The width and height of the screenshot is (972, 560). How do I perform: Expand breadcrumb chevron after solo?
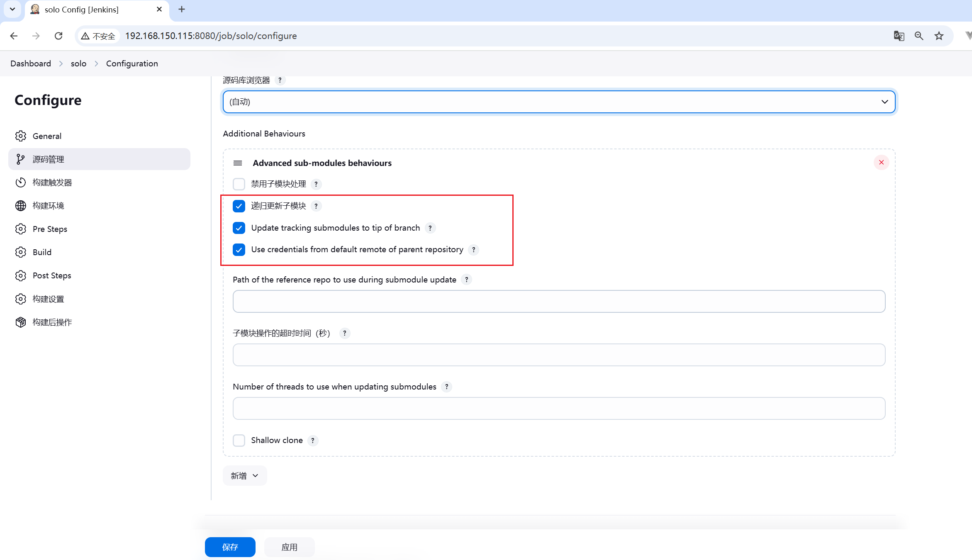96,64
